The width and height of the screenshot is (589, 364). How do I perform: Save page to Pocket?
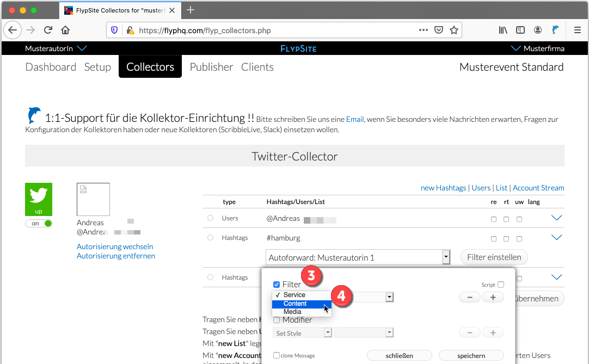point(438,30)
